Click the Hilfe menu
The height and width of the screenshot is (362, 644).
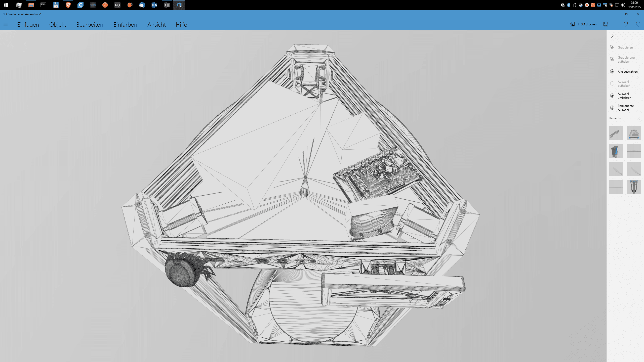click(x=181, y=25)
